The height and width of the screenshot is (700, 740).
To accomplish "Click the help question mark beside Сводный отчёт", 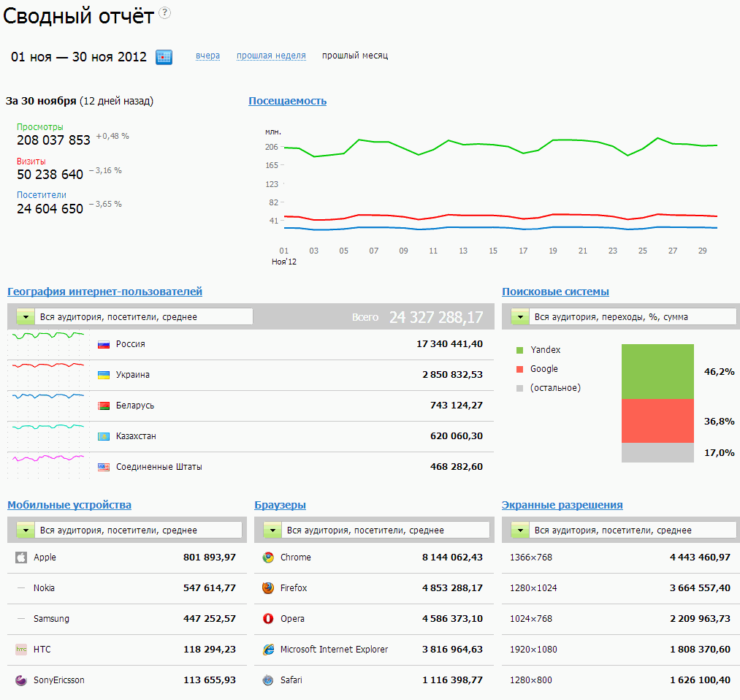I will [164, 12].
